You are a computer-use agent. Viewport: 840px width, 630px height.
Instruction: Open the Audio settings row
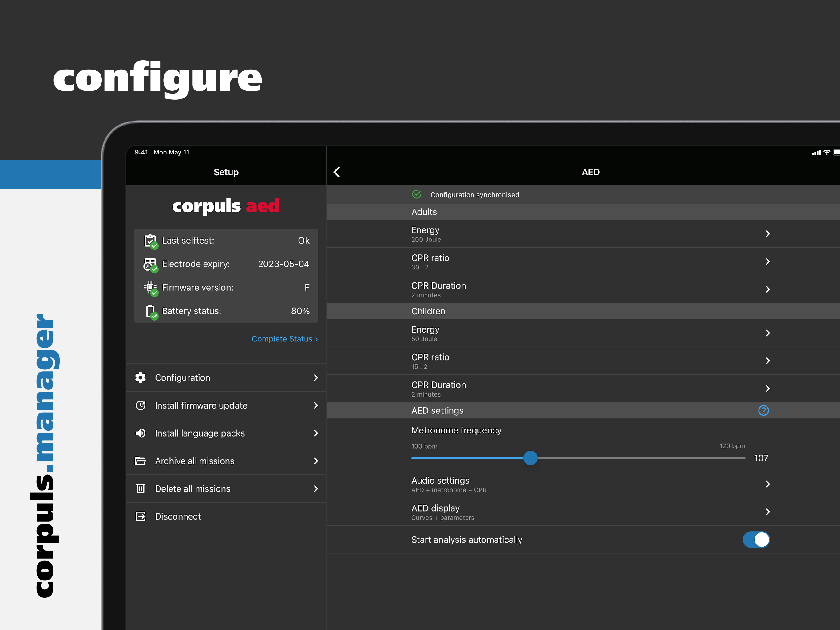[x=583, y=484]
